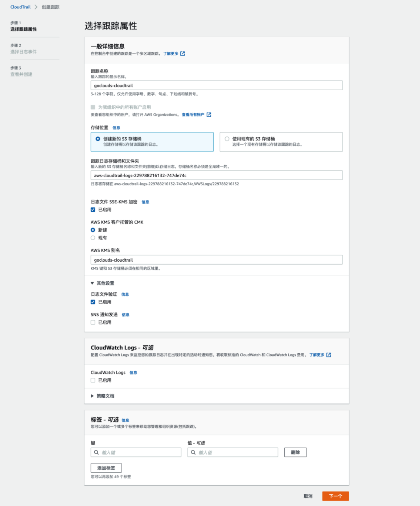
Task: Choose 现有 for AWS KMS CMK
Action: click(93, 238)
